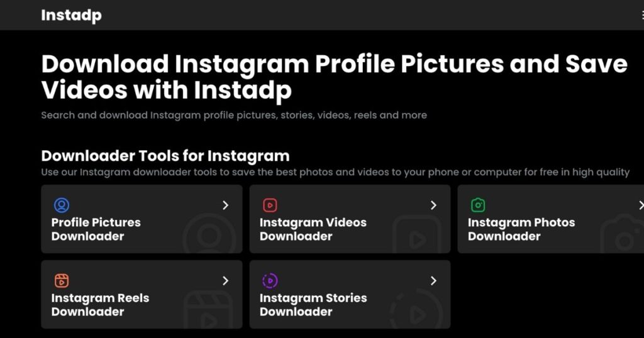The image size is (644, 338).
Task: Open Profile Pictures Downloader link text
Action: [x=96, y=229]
